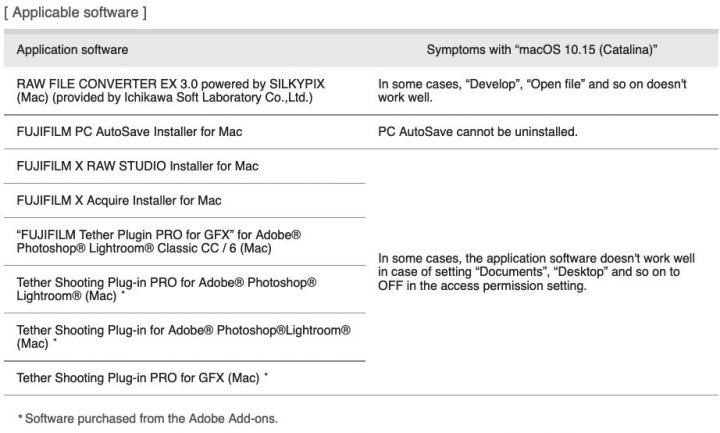The width and height of the screenshot is (720, 433).
Task: Select FUJIFILM PC AutoSave Installer for Mac
Action: [x=129, y=132]
